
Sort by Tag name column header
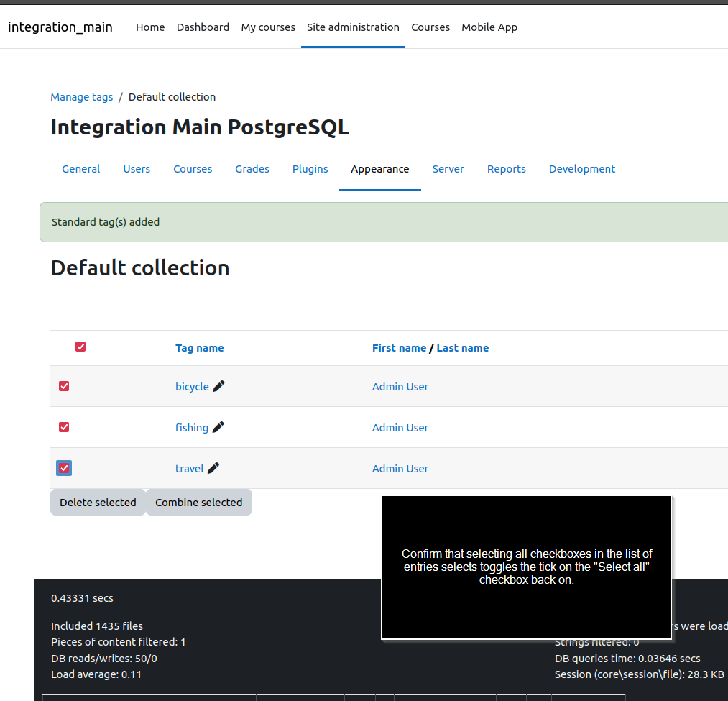pyautogui.click(x=200, y=348)
